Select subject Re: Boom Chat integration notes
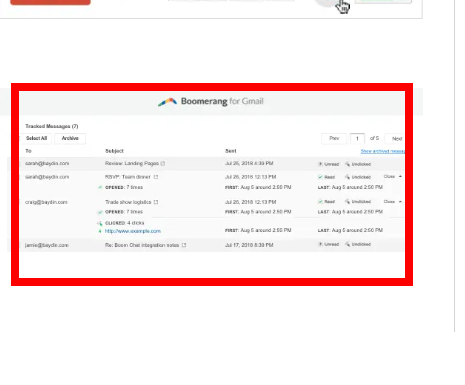 pyautogui.click(x=142, y=245)
